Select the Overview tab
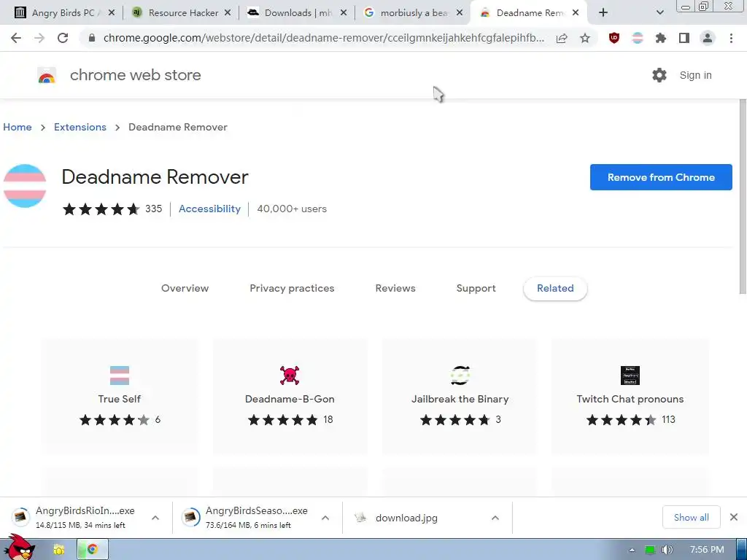The image size is (747, 560). tap(185, 288)
